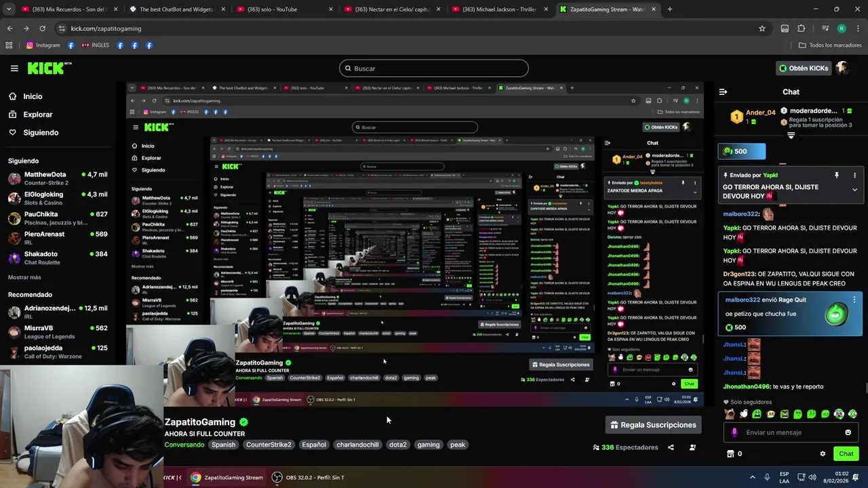868x488 pixels.
Task: Open the user profile avatar menu on Kick
Action: tap(842, 68)
